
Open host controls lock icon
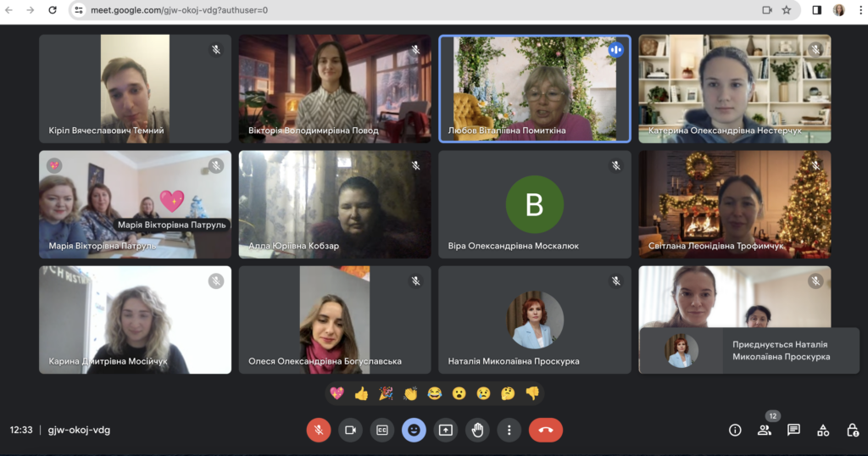coord(853,430)
